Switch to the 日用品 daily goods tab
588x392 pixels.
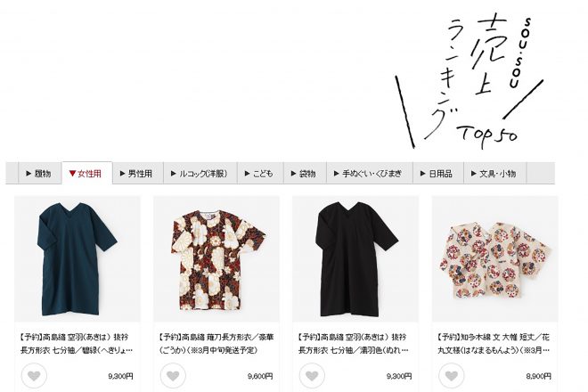[x=438, y=174]
